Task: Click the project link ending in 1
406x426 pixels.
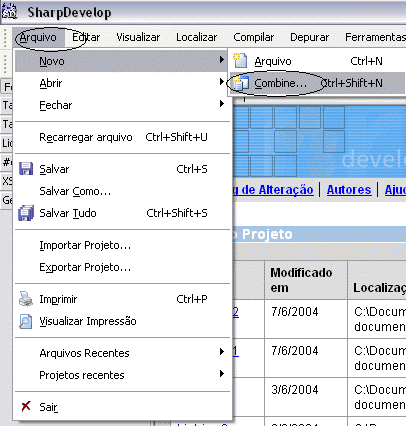Action: 236,351
